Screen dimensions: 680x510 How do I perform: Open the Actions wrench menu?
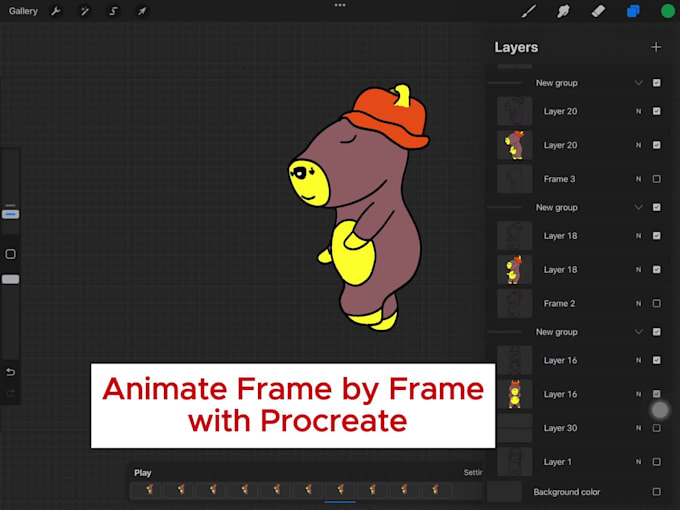(x=56, y=11)
